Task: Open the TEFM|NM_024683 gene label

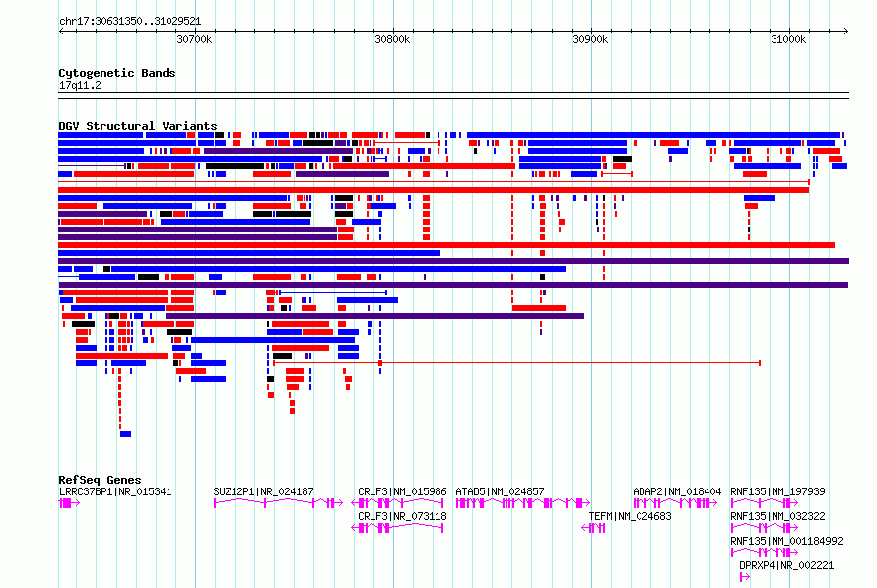Action: (x=630, y=516)
